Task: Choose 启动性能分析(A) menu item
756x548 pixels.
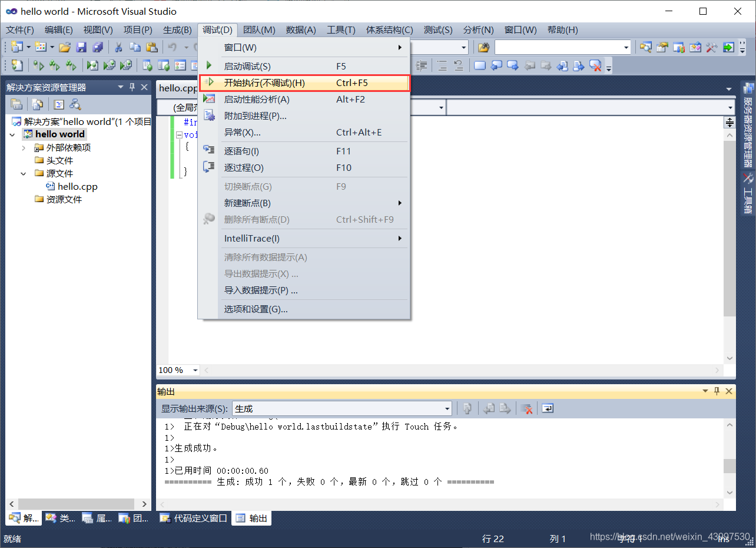Action: (304, 100)
